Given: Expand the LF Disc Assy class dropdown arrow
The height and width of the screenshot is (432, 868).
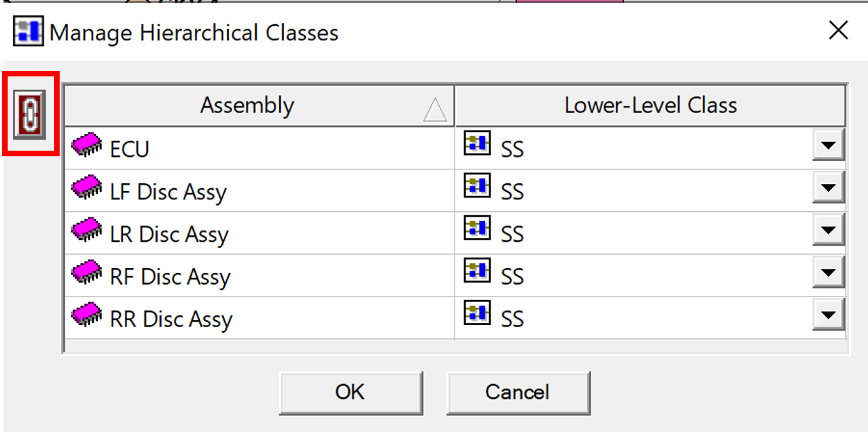Looking at the screenshot, I should click(x=828, y=188).
